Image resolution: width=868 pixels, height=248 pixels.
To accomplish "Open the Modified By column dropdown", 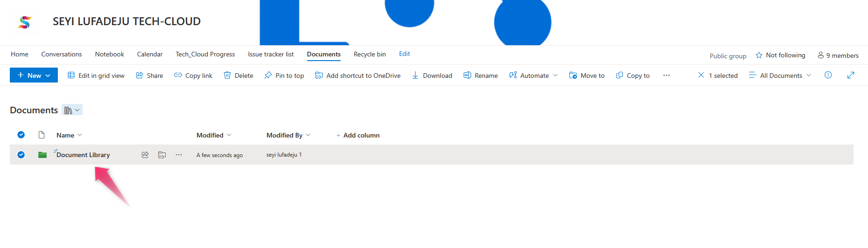I will [288, 135].
